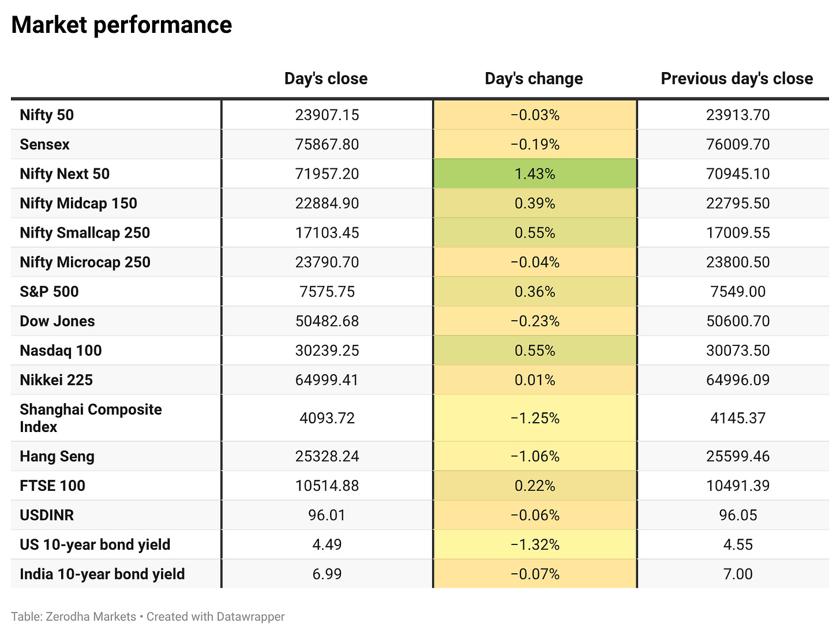Click Shanghai Composite Index label
This screenshot has height=635, width=840.
point(91,418)
